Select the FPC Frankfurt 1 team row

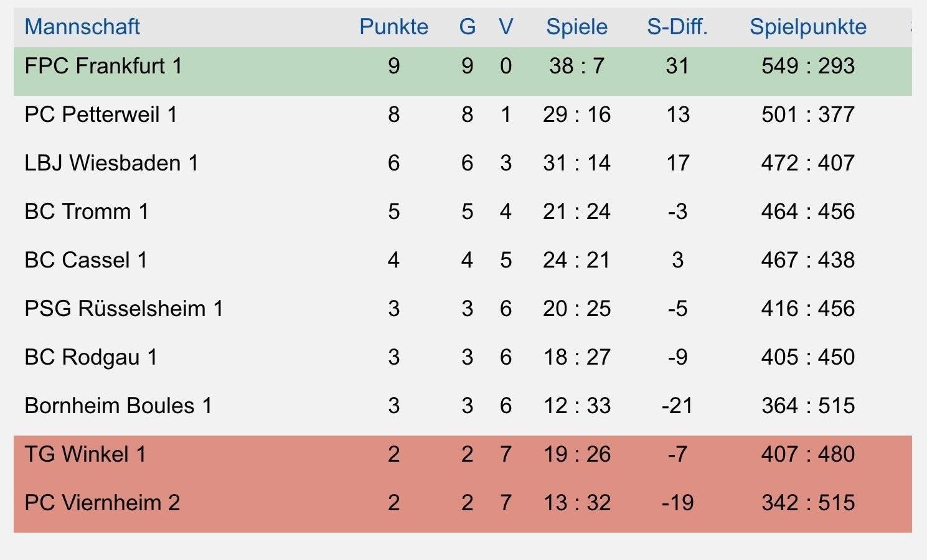[463, 72]
